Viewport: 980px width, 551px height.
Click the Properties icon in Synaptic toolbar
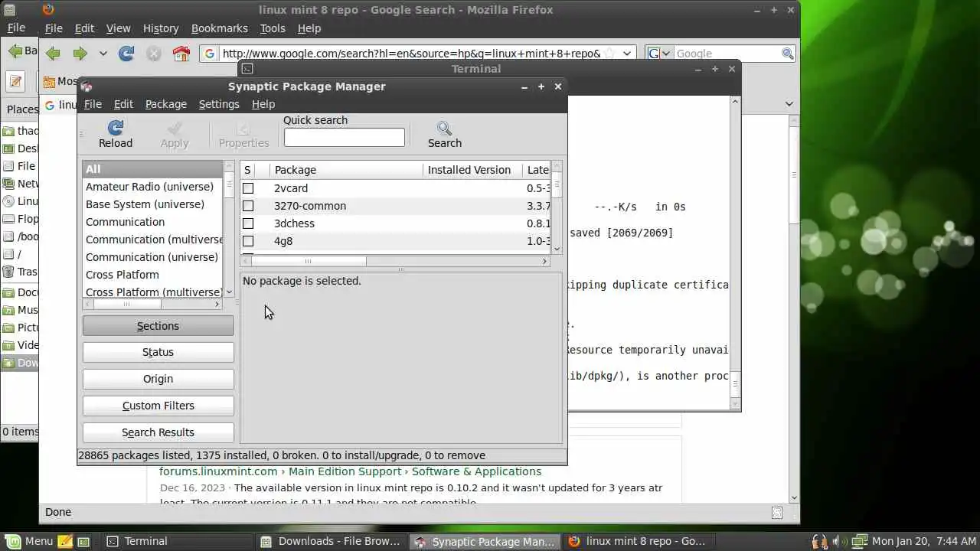pos(243,128)
